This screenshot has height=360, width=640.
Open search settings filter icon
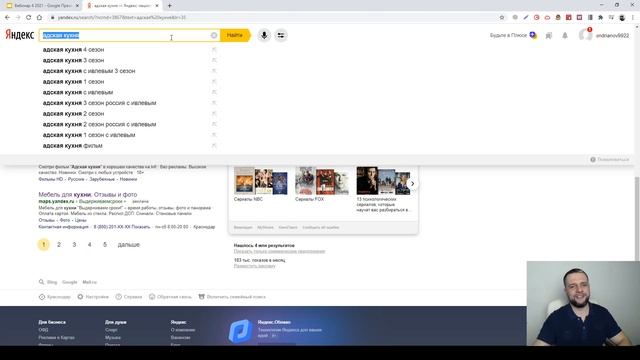pos(281,36)
